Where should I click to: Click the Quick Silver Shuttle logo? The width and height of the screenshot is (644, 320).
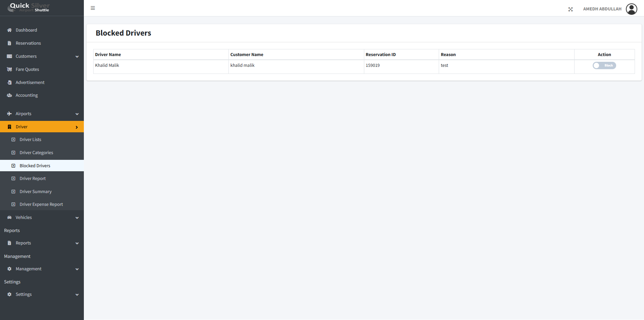pyautogui.click(x=30, y=7)
